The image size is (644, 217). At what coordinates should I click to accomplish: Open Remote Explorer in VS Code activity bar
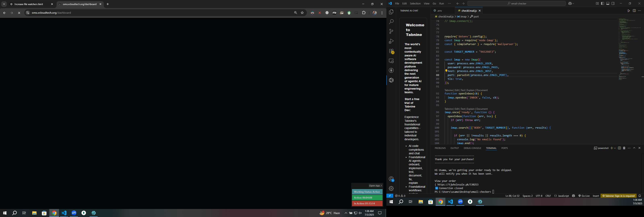(x=391, y=61)
